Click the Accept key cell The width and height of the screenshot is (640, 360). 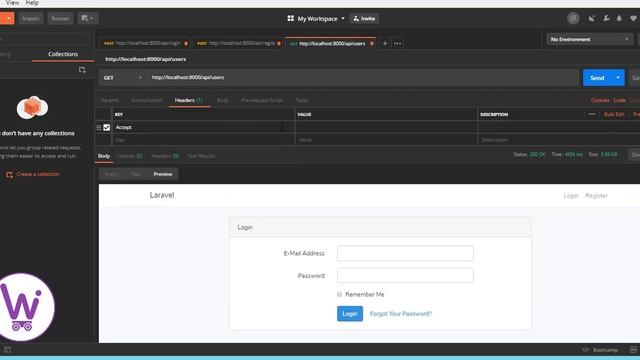point(203,127)
